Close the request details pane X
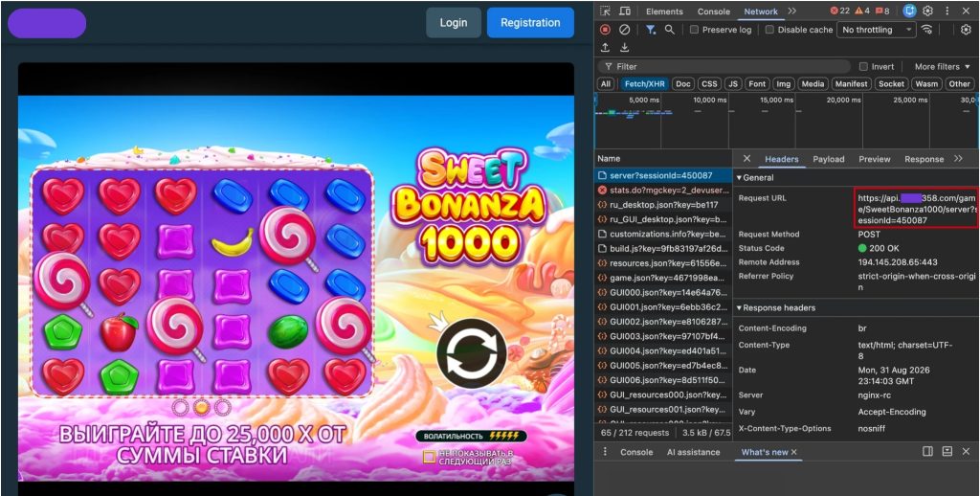Image resolution: width=980 pixels, height=496 pixels. 746,159
